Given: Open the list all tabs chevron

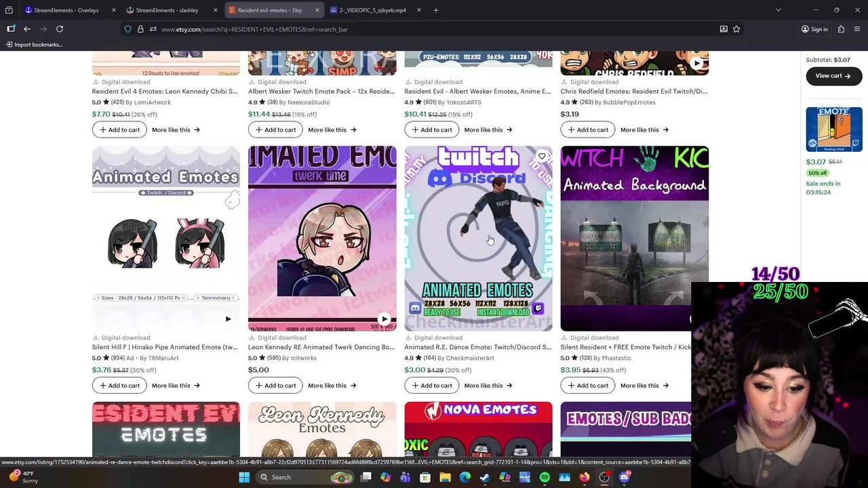Looking at the screenshot, I should (x=778, y=10).
